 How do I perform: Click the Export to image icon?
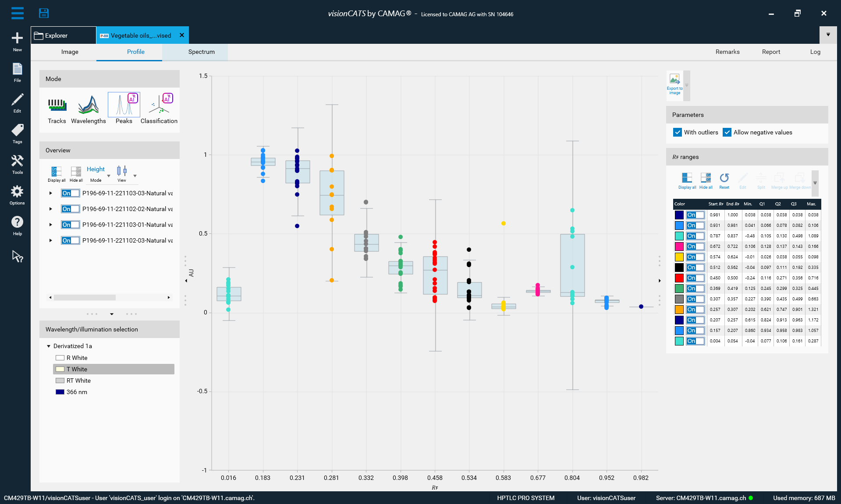(x=674, y=83)
